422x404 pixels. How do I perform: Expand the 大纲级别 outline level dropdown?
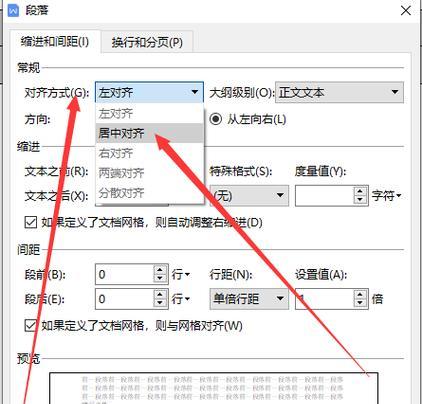tap(339, 92)
